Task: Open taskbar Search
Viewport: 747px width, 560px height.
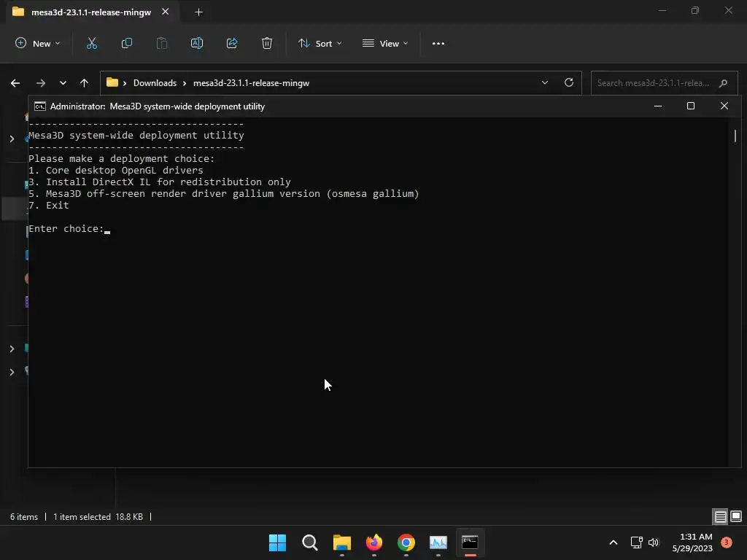Action: pos(309,542)
